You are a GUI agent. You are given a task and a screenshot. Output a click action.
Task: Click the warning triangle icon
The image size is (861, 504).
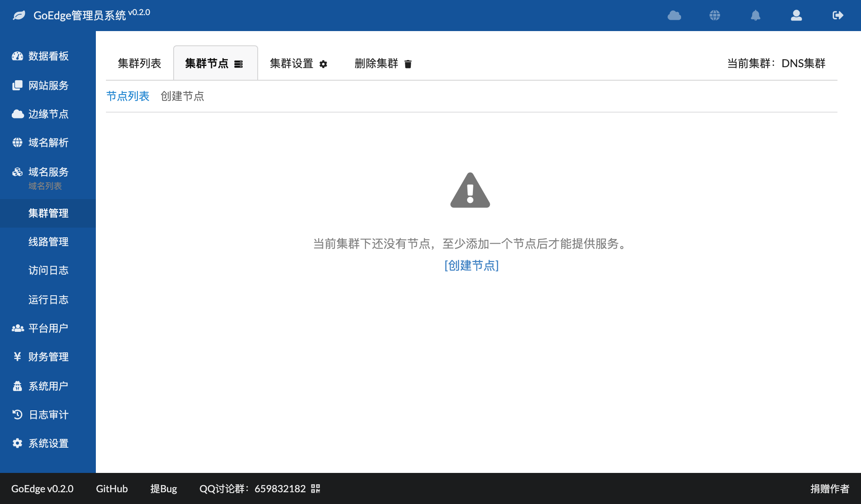click(470, 190)
